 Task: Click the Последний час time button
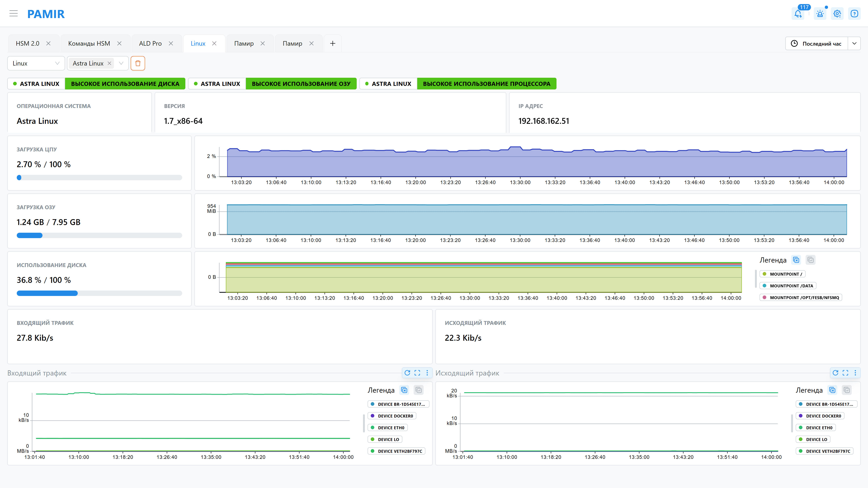click(817, 43)
